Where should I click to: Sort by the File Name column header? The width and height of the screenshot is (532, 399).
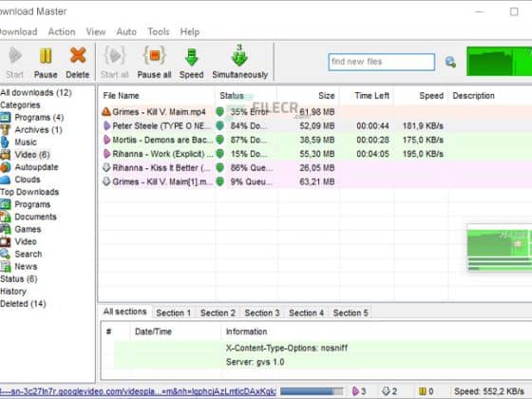click(x=157, y=96)
